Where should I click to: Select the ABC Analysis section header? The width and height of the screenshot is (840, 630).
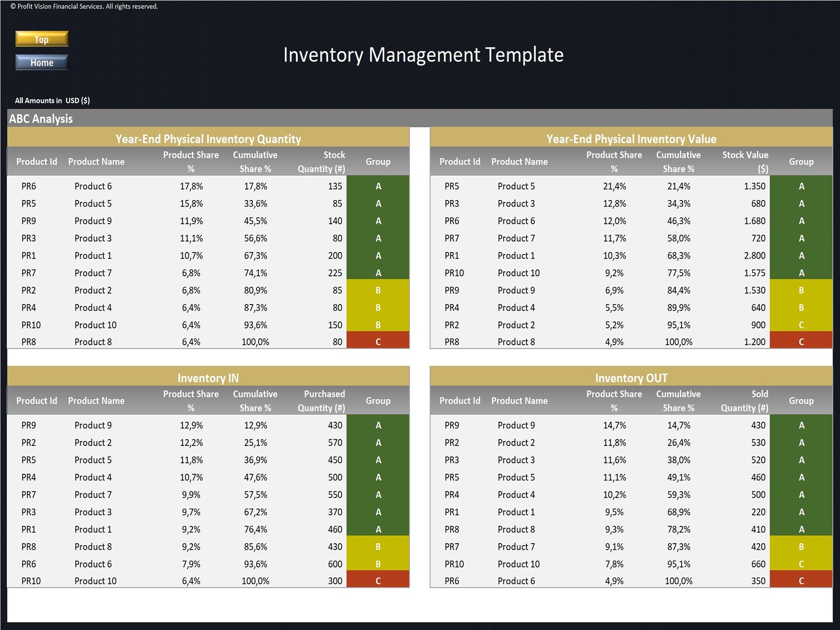coord(41,119)
